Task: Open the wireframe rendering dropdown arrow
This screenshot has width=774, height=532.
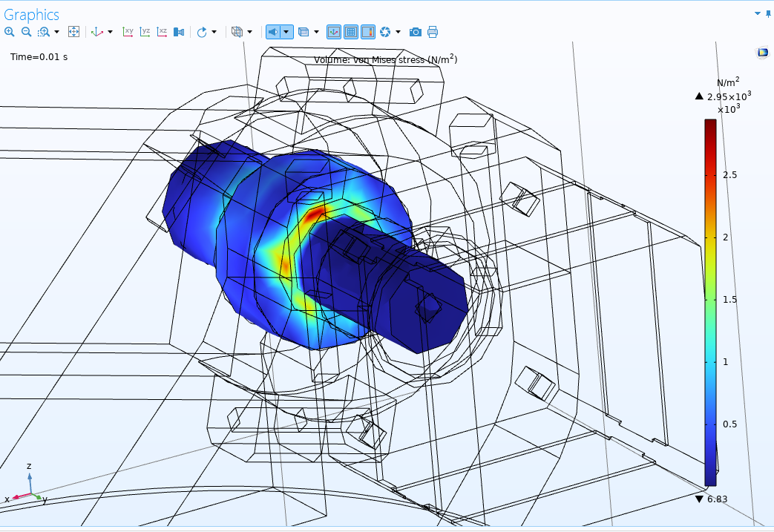Action: (x=249, y=32)
